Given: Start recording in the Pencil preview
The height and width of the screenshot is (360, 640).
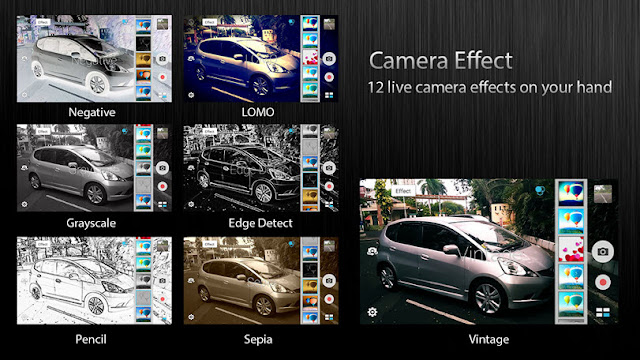Looking at the screenshot, I should coord(162,299).
